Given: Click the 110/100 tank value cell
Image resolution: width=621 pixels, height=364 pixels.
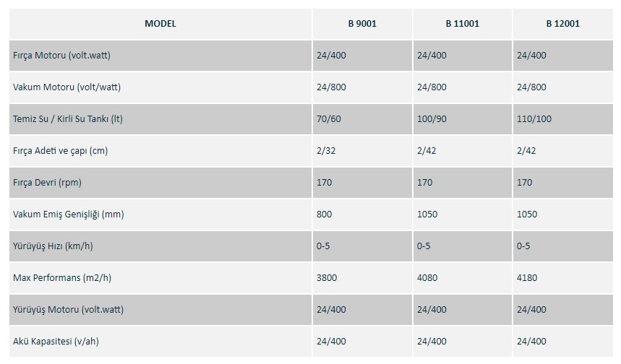Looking at the screenshot, I should [x=562, y=118].
